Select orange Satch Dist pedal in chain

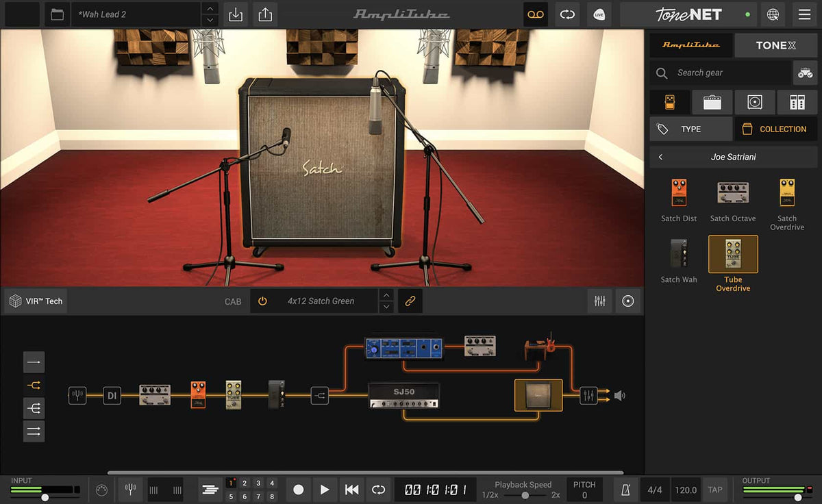199,395
